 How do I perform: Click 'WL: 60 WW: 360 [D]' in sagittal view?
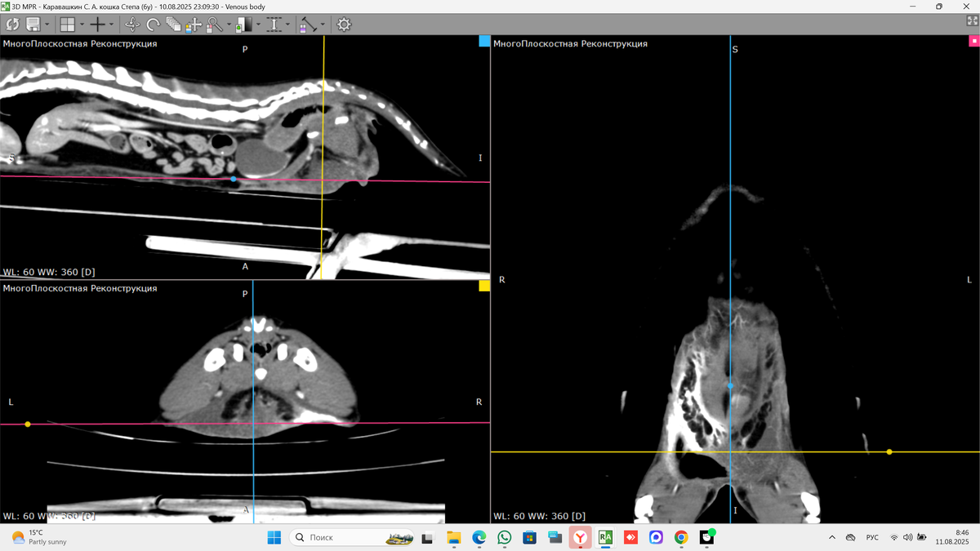pos(49,272)
